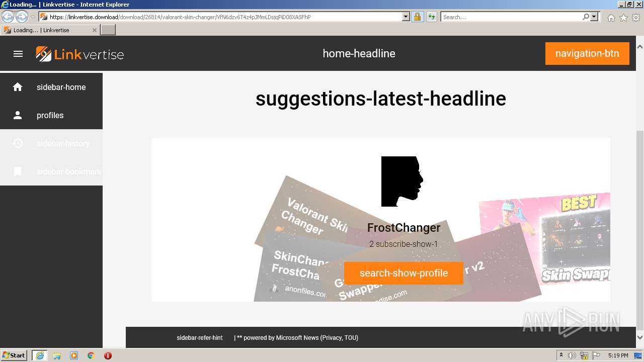Launch Internet Explorer from the taskbar

[x=40, y=355]
